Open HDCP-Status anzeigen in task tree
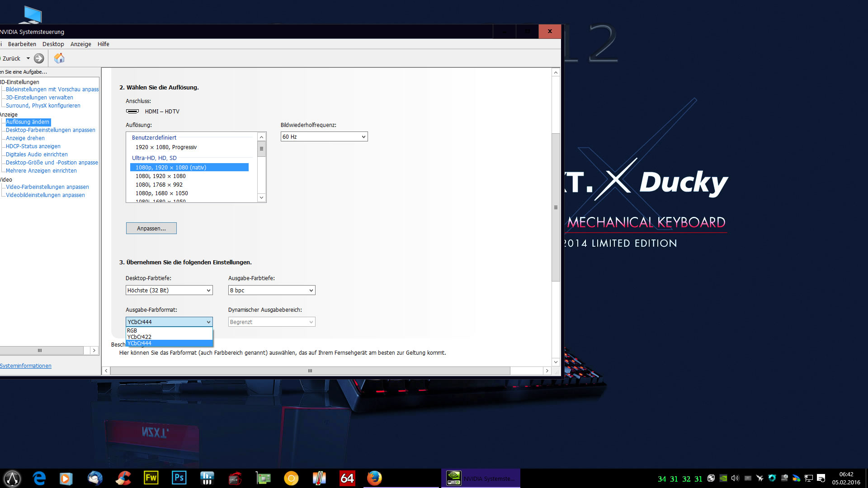The width and height of the screenshot is (868, 488). pos(33,146)
